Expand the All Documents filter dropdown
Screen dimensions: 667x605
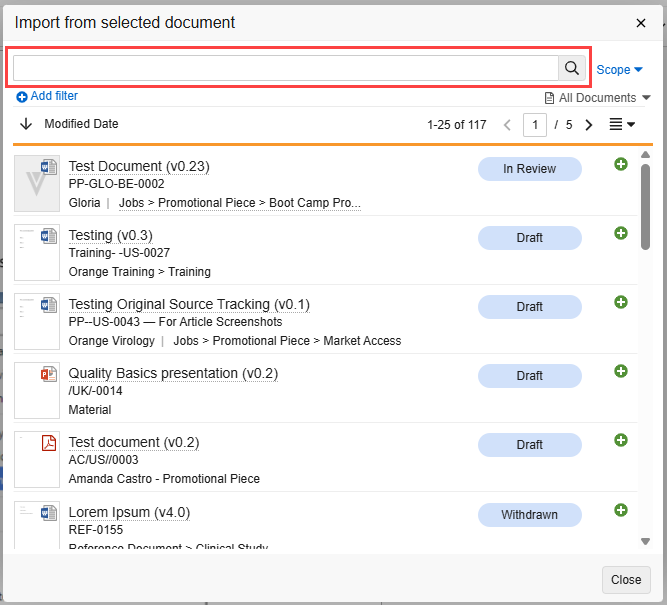tap(597, 98)
